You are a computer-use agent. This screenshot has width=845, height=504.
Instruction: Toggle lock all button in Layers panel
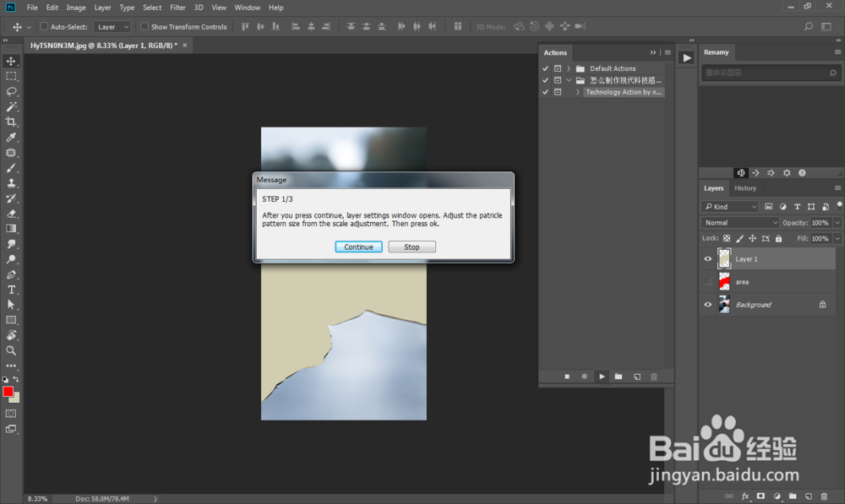click(779, 238)
